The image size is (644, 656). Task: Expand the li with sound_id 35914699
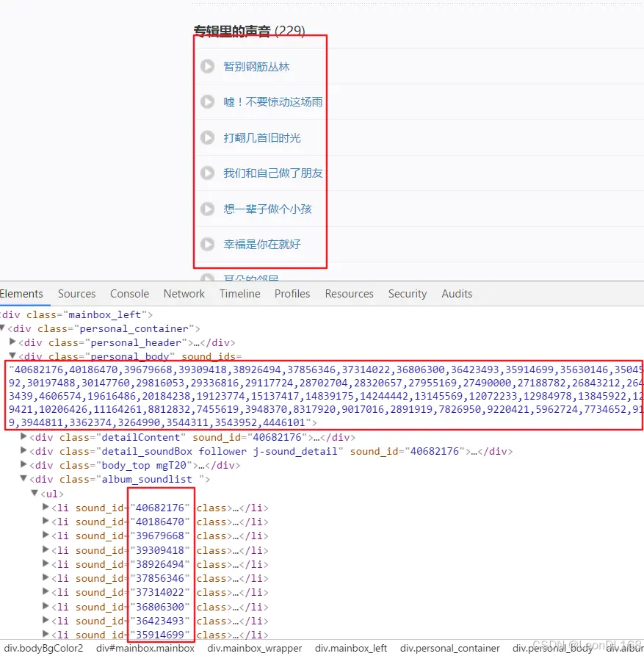pyautogui.click(x=46, y=634)
